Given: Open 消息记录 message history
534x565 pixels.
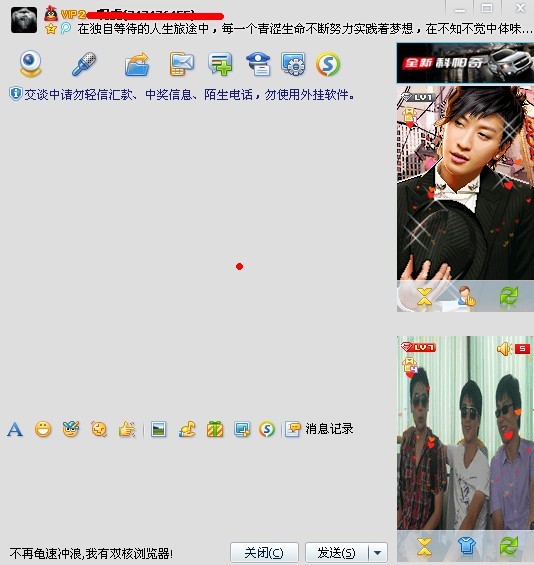Looking at the screenshot, I should [x=319, y=429].
